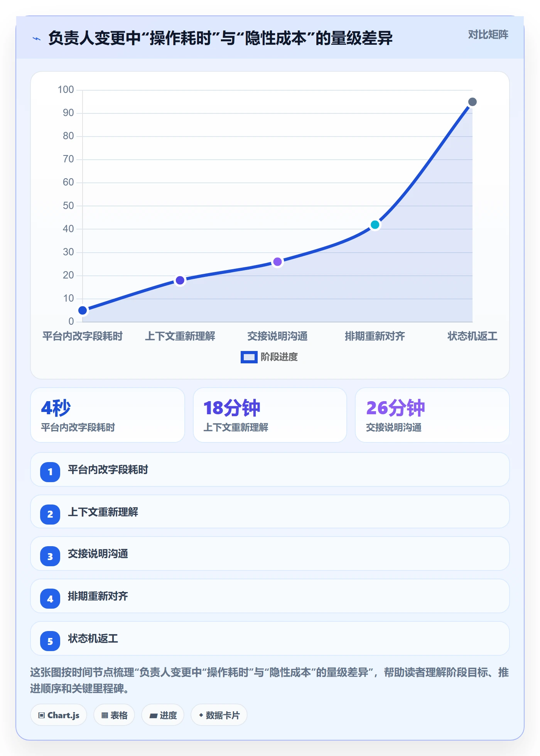
Task: Click the 上下文重新理解 x-axis label
Action: coord(180,336)
